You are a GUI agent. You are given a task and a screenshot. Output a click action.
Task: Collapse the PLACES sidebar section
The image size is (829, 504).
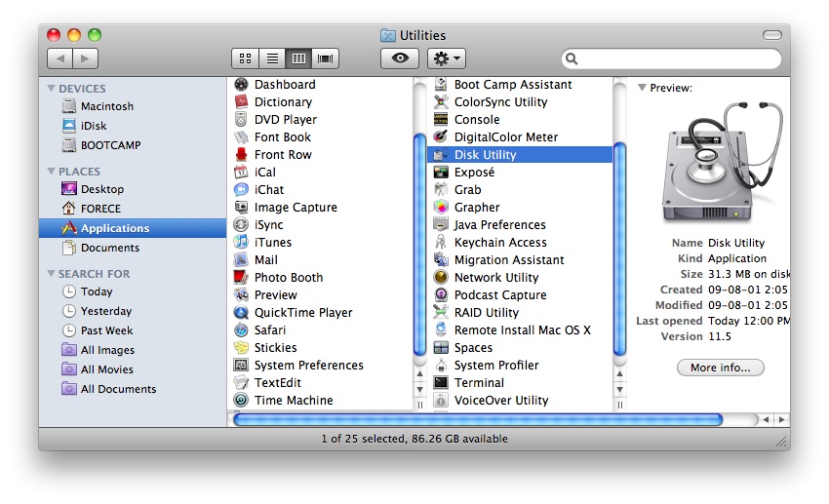pyautogui.click(x=52, y=172)
